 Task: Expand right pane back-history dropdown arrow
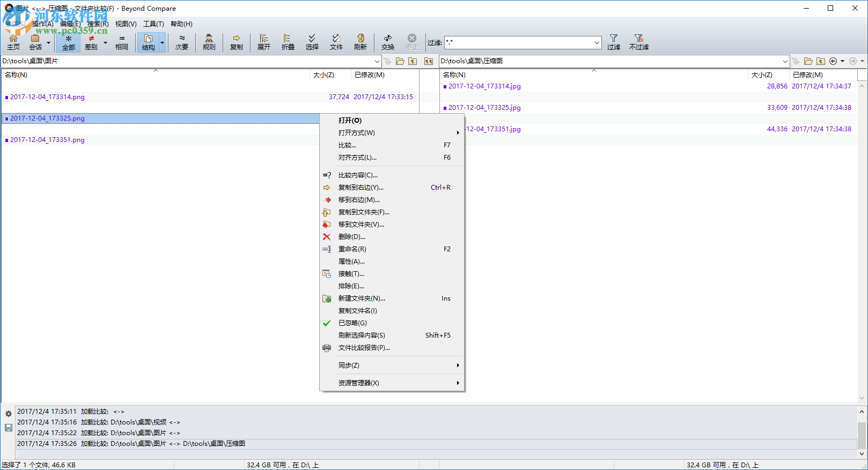[842, 61]
